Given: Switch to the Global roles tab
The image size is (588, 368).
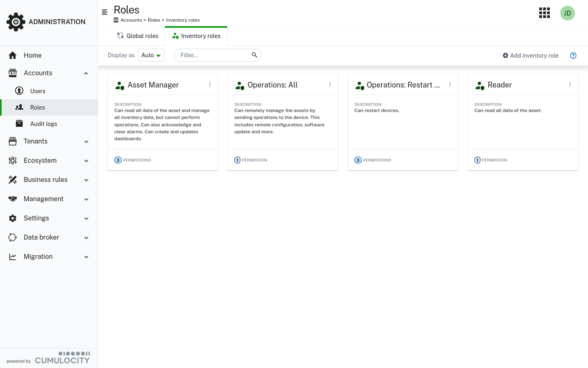Looking at the screenshot, I should 138,36.
